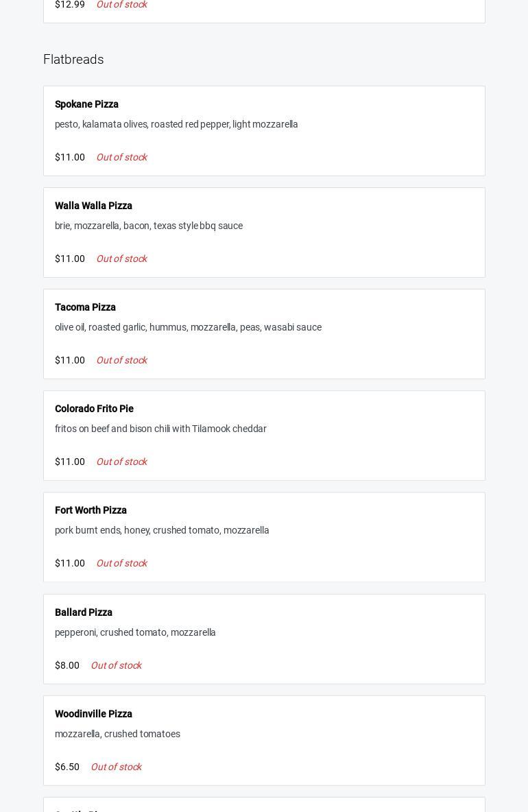Click the Flatbreads section heading

[73, 60]
